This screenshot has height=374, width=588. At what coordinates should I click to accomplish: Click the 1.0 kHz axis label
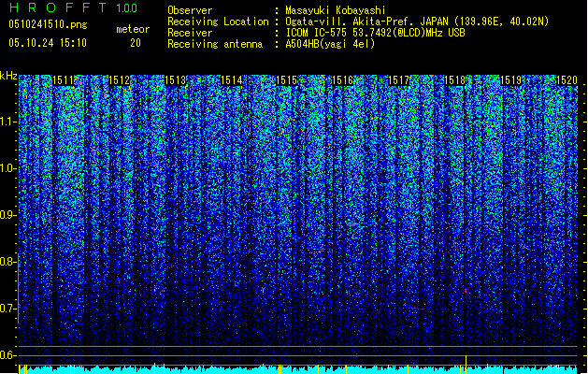[x=7, y=168]
